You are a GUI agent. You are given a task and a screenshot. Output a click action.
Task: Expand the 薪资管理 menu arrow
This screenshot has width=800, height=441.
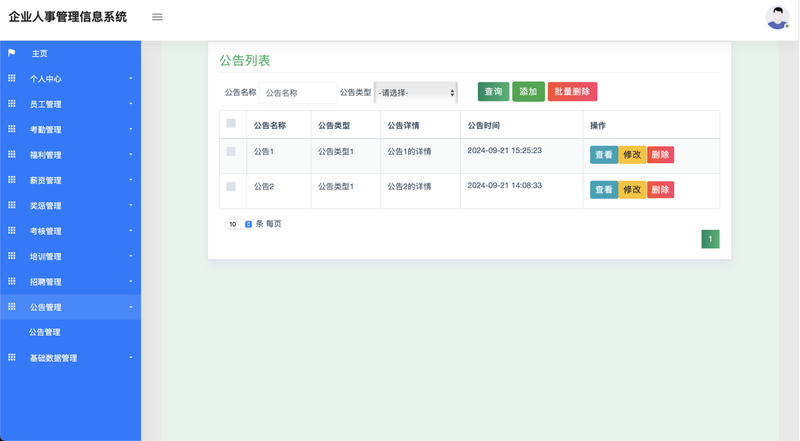131,180
